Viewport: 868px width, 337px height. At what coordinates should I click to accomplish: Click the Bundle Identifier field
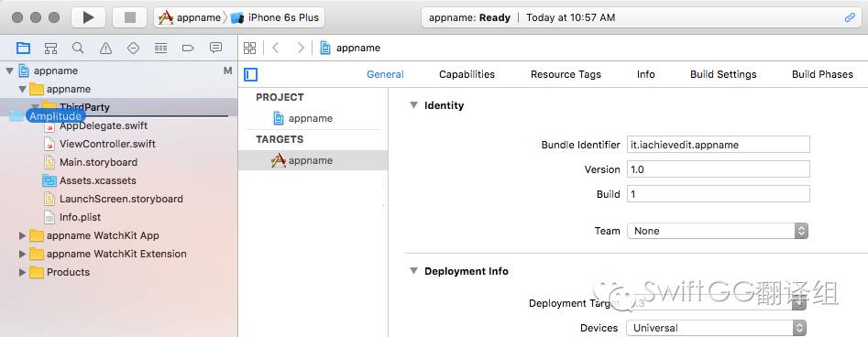coord(718,145)
